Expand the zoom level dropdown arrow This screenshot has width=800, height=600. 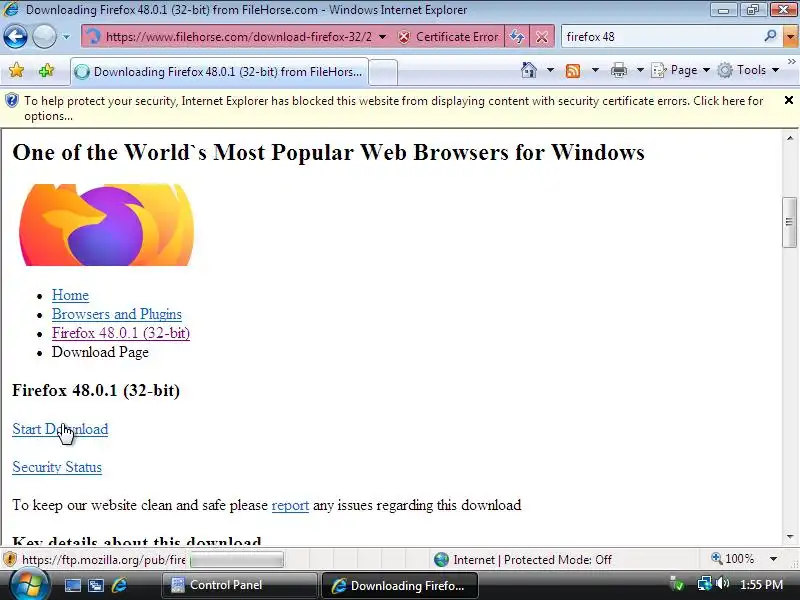[x=773, y=559]
